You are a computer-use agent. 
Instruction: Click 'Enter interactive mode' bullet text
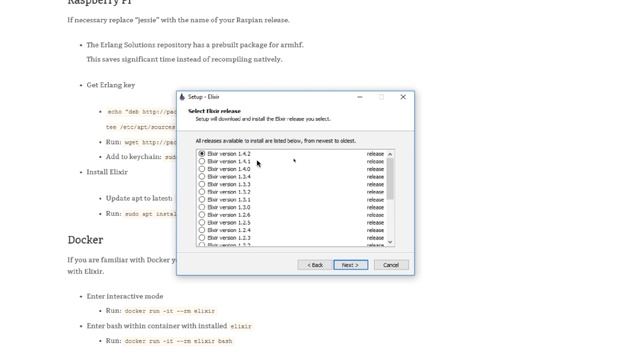pyautogui.click(x=125, y=296)
